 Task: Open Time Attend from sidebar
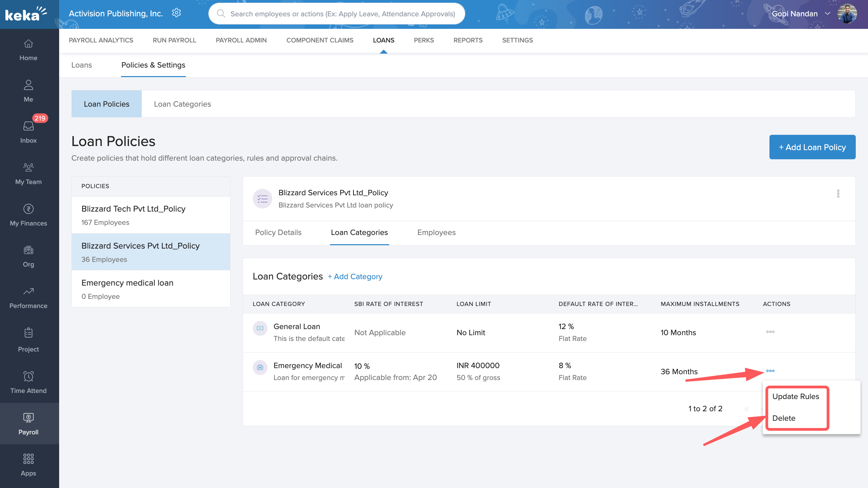pyautogui.click(x=29, y=382)
